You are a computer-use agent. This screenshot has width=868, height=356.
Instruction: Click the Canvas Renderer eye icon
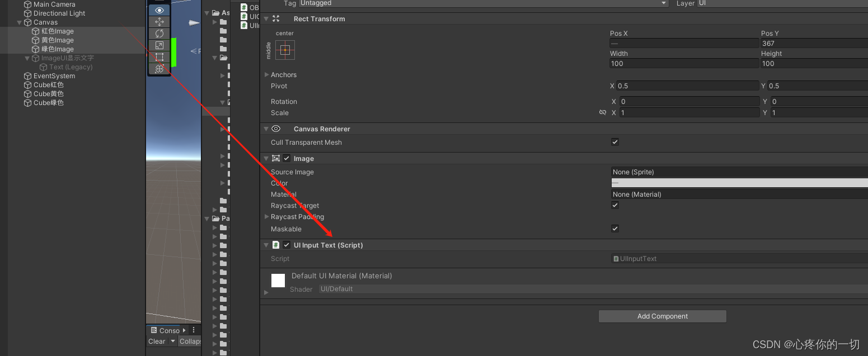276,129
